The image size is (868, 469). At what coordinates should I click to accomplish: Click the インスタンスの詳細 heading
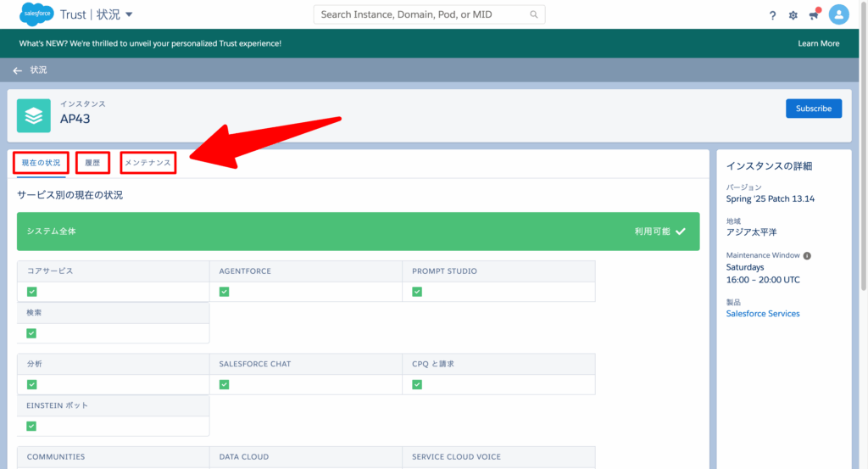click(769, 166)
